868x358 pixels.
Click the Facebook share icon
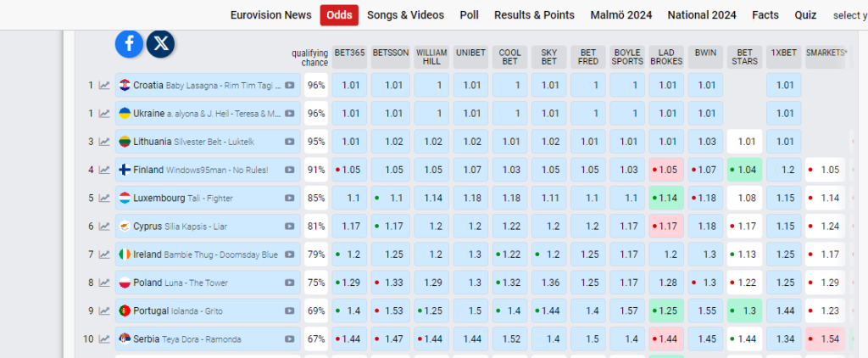(129, 44)
